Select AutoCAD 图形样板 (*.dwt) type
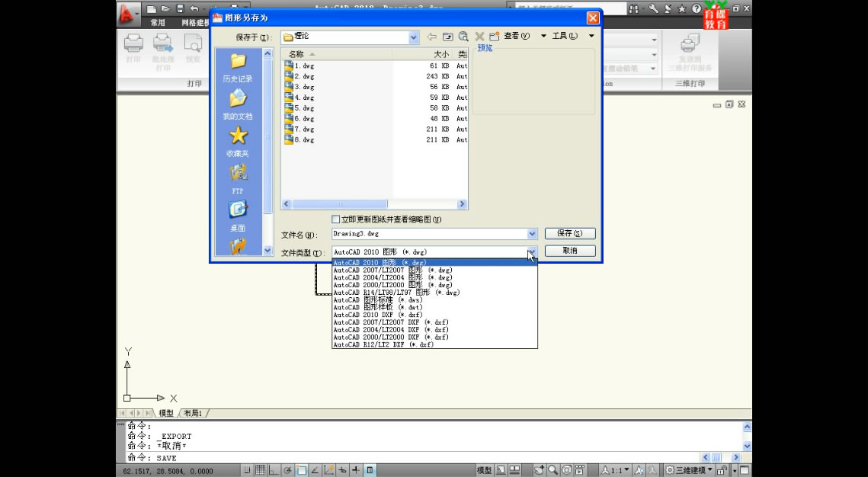 pos(434,307)
